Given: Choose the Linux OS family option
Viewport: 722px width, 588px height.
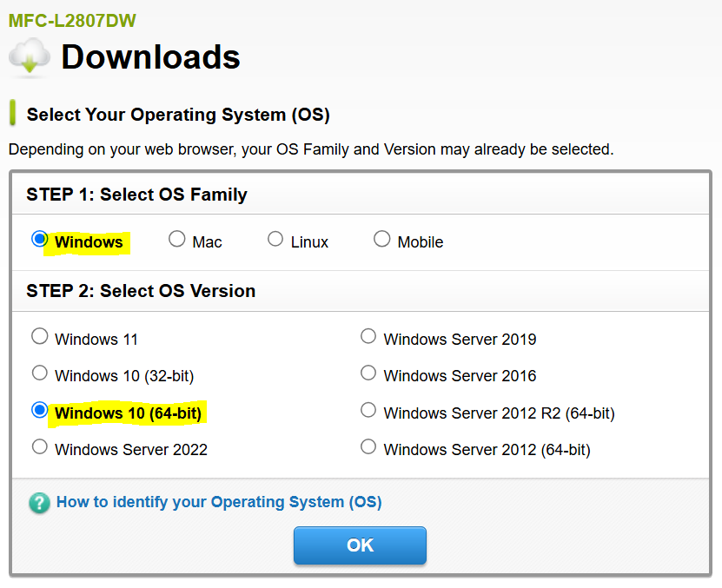Looking at the screenshot, I should coord(275,239).
